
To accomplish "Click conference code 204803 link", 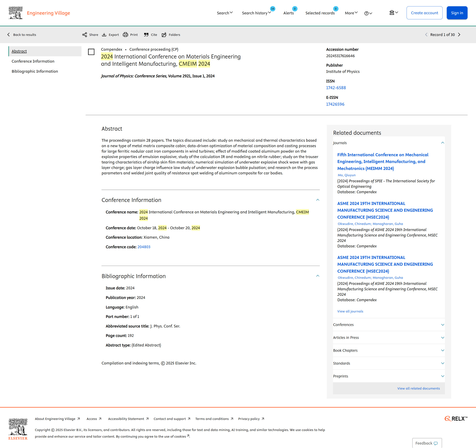I will [x=144, y=247].
